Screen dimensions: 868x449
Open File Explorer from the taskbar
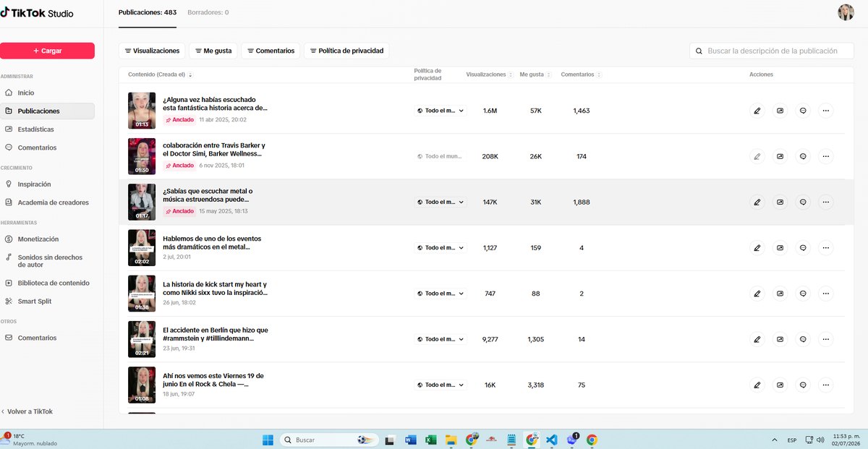[x=451, y=439]
